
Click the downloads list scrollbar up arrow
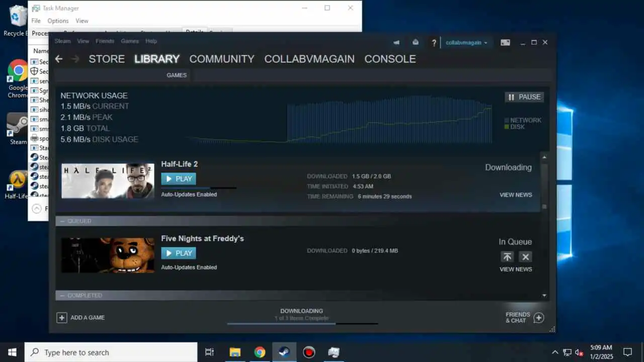coord(544,157)
